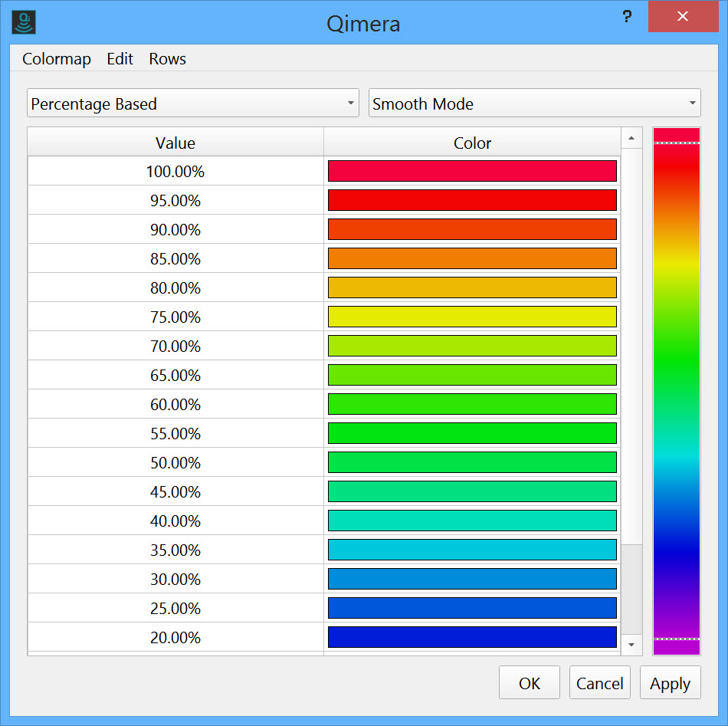Viewport: 728px width, 726px height.
Task: Select the 50.00% value cell
Action: point(175,463)
